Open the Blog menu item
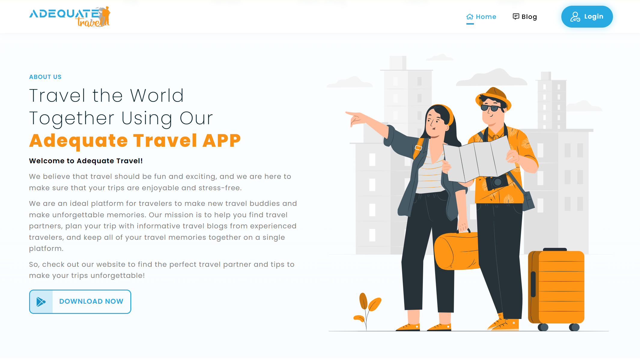The height and width of the screenshot is (364, 640). pyautogui.click(x=529, y=17)
